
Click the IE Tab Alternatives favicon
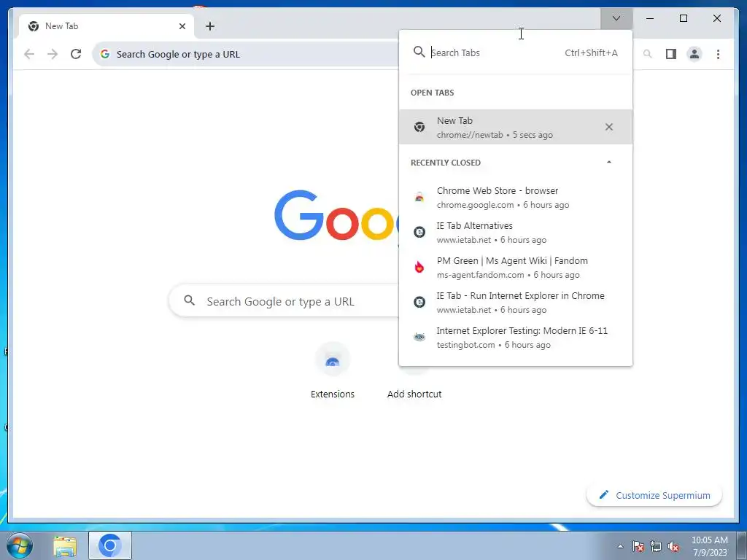(419, 232)
